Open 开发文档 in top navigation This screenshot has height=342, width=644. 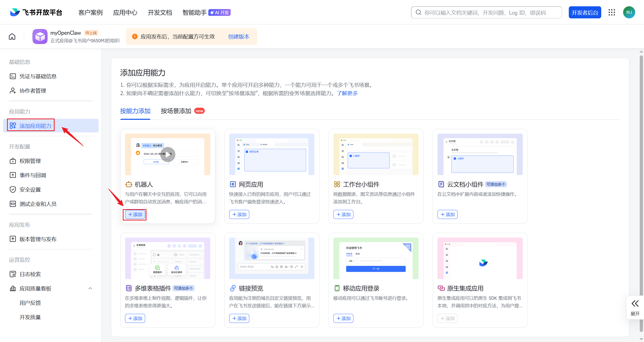(160, 12)
